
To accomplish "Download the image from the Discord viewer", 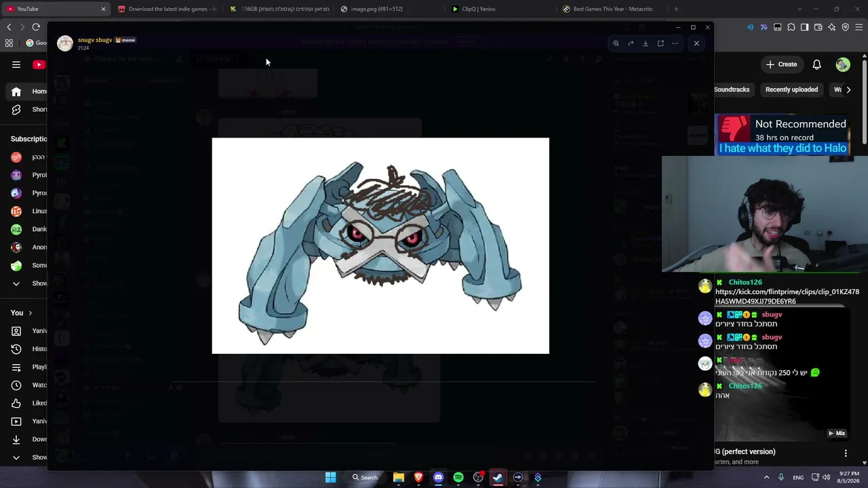I will coord(646,43).
